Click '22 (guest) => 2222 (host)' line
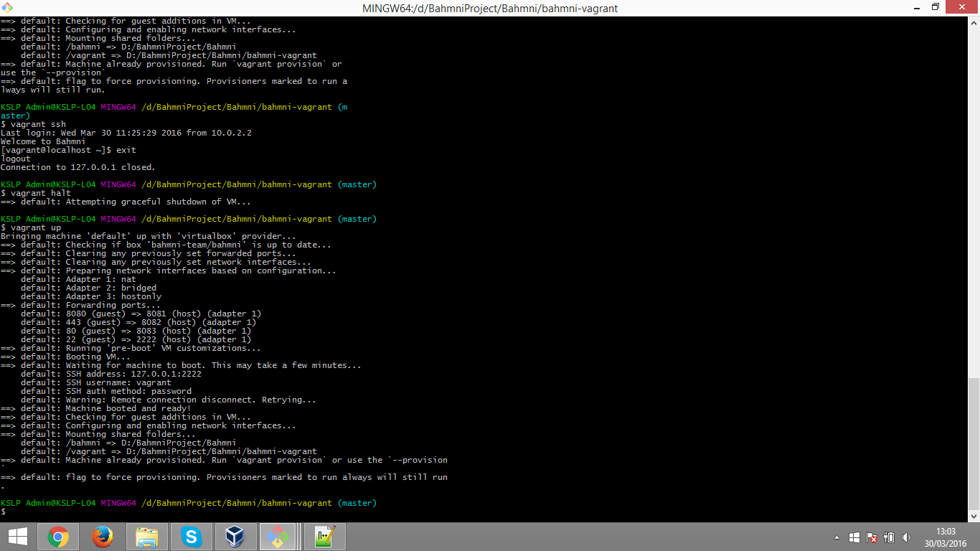The height and width of the screenshot is (551, 980). 136,339
